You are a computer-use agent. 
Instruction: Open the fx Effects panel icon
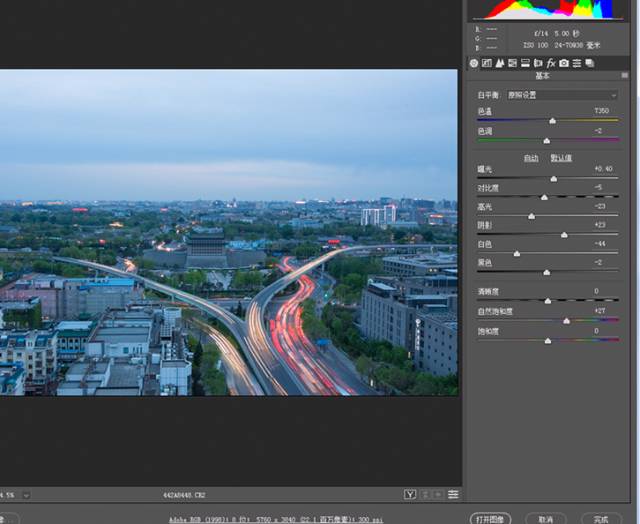[551, 63]
